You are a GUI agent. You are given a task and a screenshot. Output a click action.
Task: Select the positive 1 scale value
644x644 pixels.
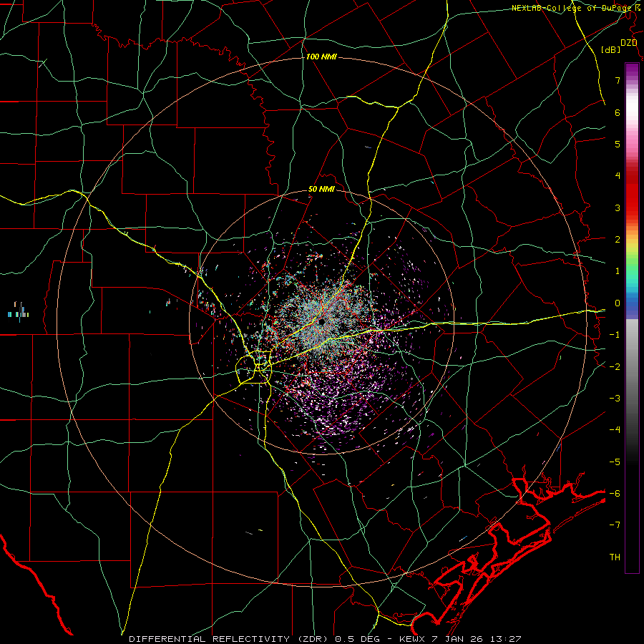(618, 271)
